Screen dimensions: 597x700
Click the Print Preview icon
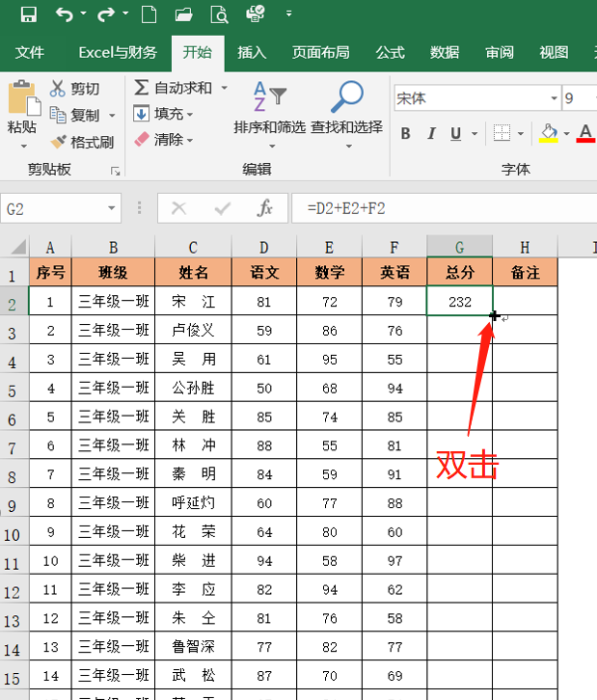pos(219,14)
